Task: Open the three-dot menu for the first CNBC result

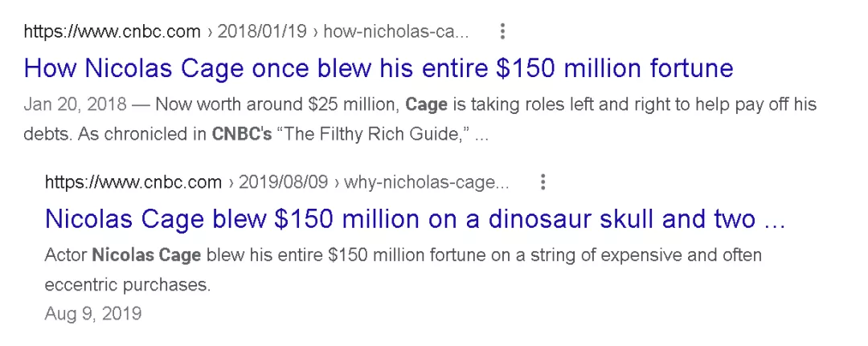Action: click(x=503, y=32)
